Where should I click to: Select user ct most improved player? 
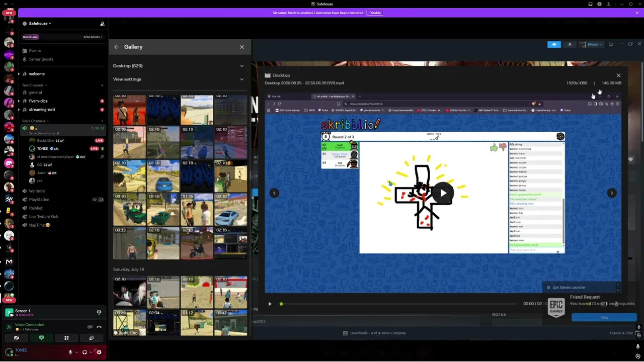tap(56, 157)
